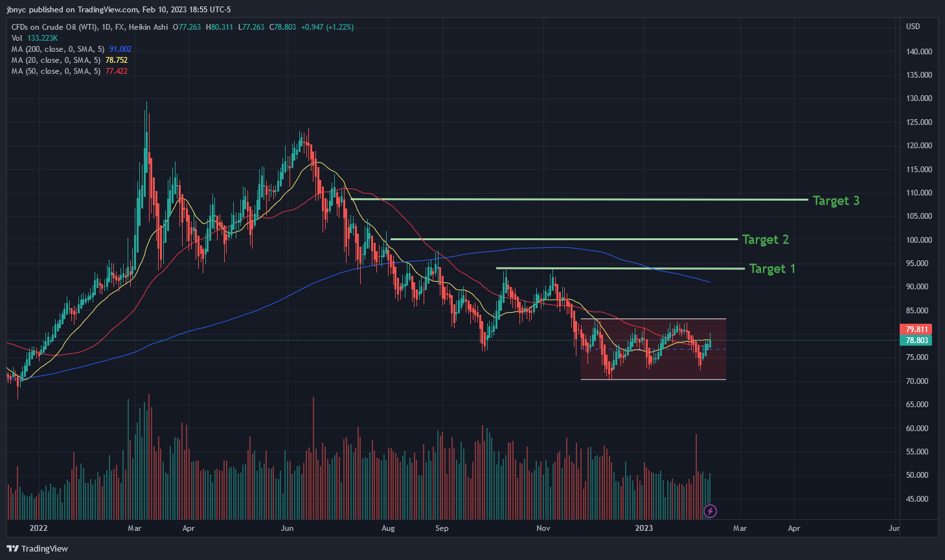Click the 2023 label on time axis
The height and width of the screenshot is (560, 945).
pyautogui.click(x=643, y=528)
